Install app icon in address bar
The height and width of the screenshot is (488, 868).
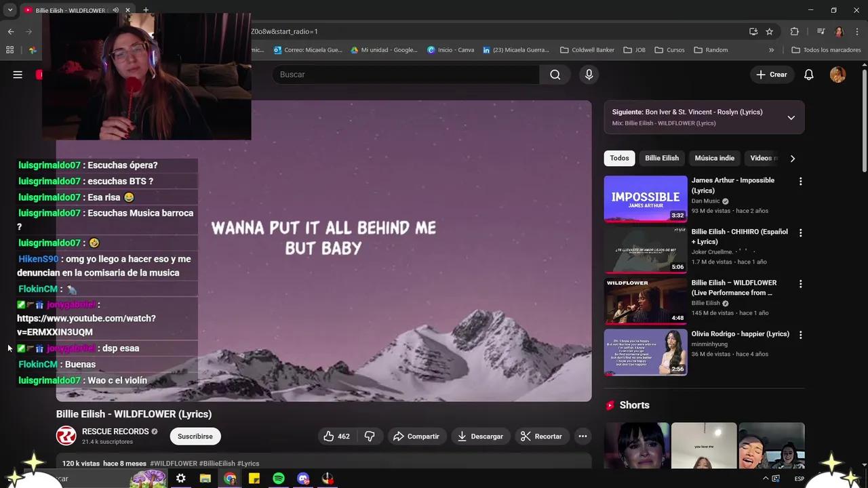(753, 31)
